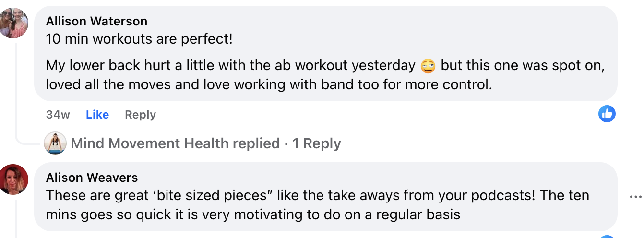Show the "1 Reply" under Allison's comment
This screenshot has height=238, width=644.
(x=317, y=143)
